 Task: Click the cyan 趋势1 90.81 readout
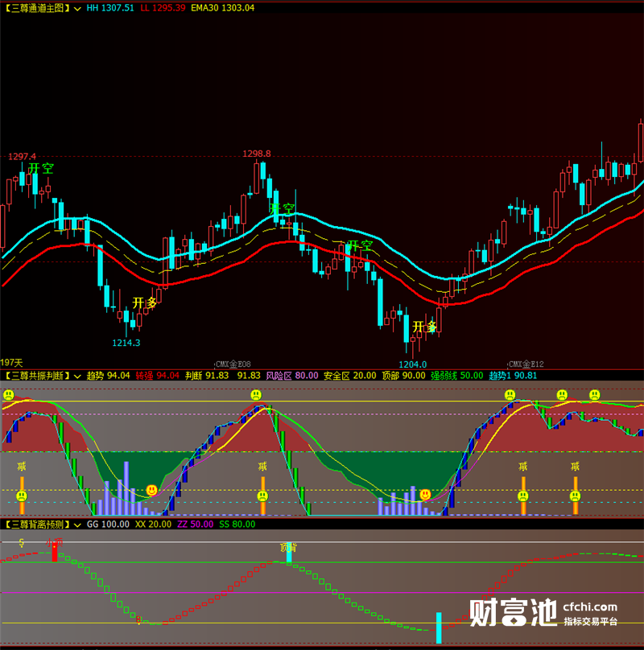click(513, 376)
